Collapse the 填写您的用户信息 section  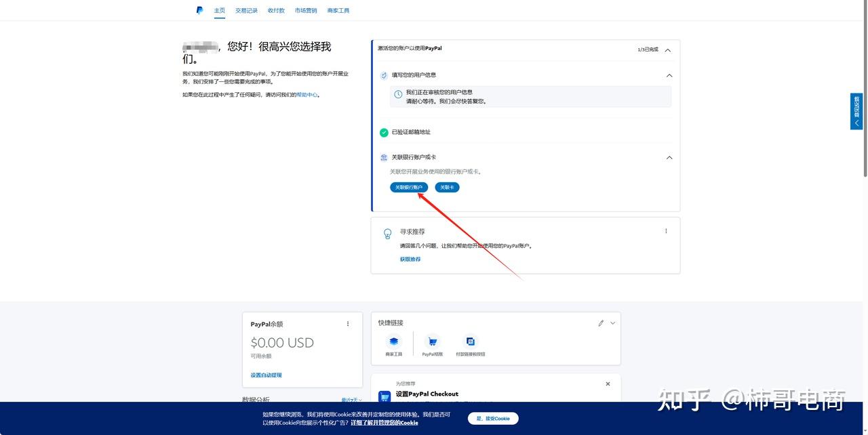click(669, 75)
